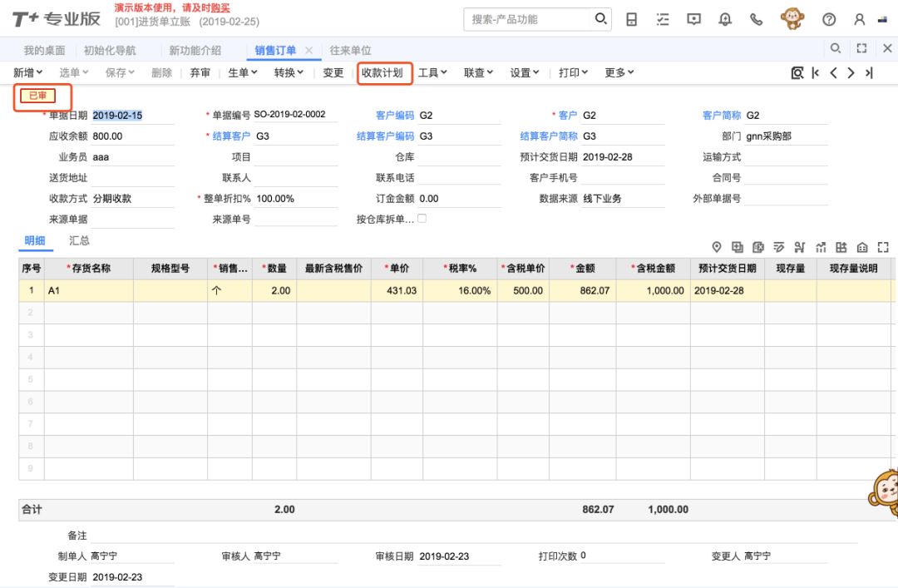The height and width of the screenshot is (588, 898).
Task: Expand the 更多 dropdown menu
Action: point(619,73)
